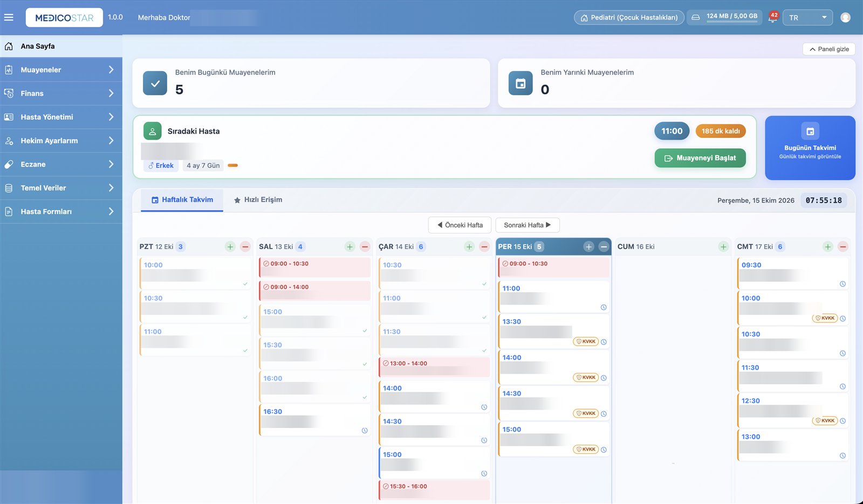Click the notification bell with 42 badge

773,17
